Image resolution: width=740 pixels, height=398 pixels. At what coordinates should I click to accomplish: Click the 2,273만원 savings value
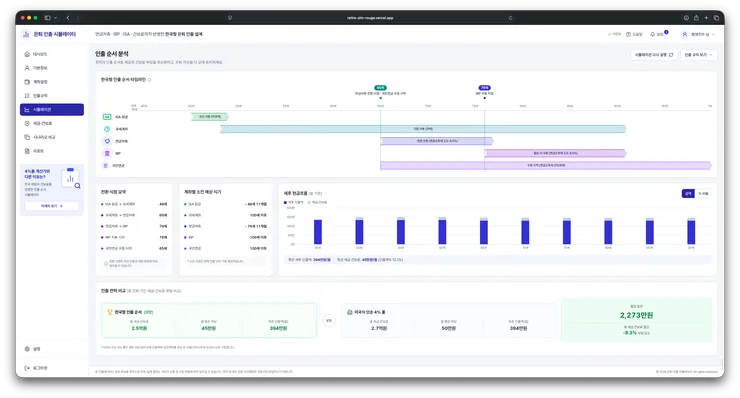(636, 315)
